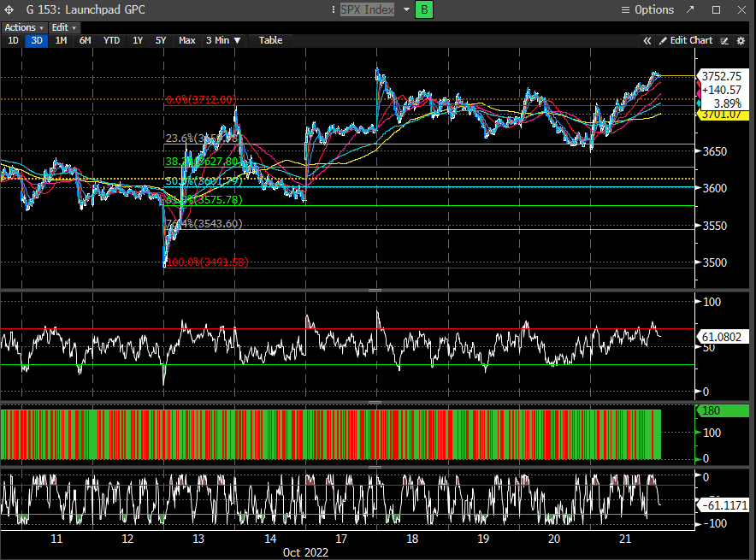
Task: Click the 100.0%(3491.58) Fibonacci label
Action: (x=207, y=262)
